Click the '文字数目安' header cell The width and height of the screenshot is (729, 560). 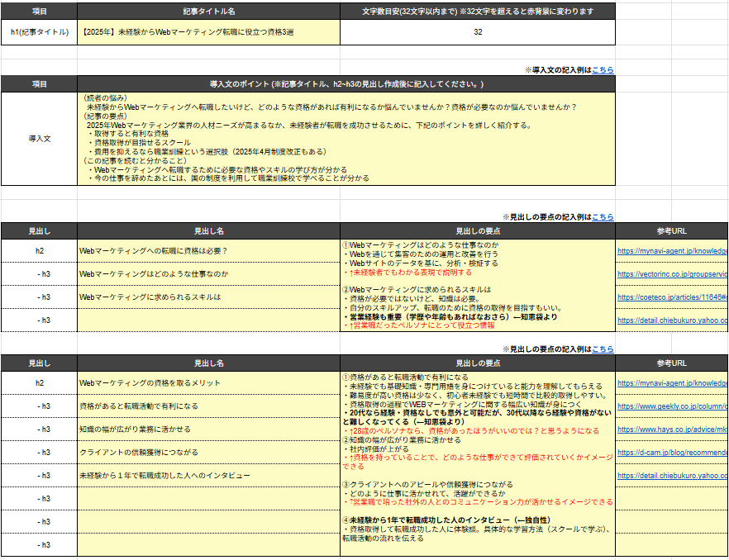click(x=478, y=11)
